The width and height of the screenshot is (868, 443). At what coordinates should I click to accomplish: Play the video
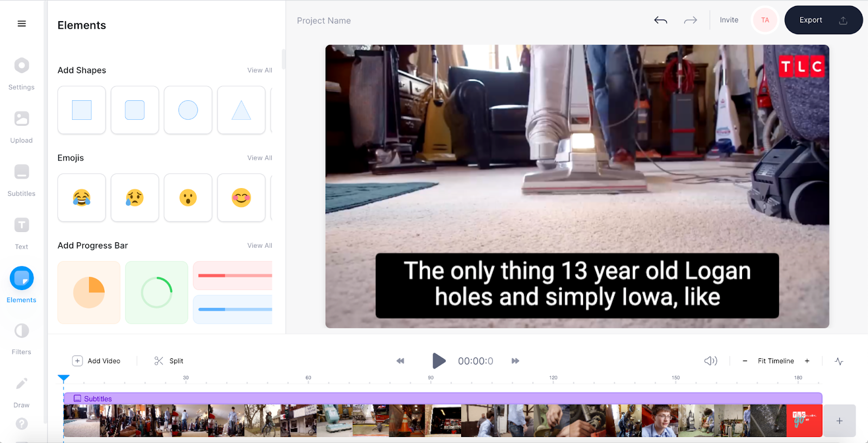pyautogui.click(x=439, y=361)
